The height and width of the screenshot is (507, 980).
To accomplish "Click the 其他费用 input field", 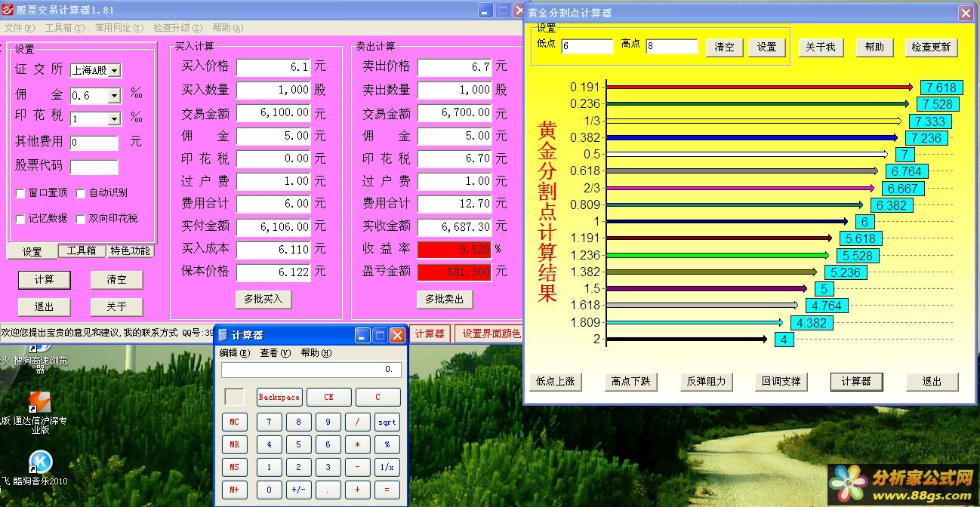I will 94,143.
